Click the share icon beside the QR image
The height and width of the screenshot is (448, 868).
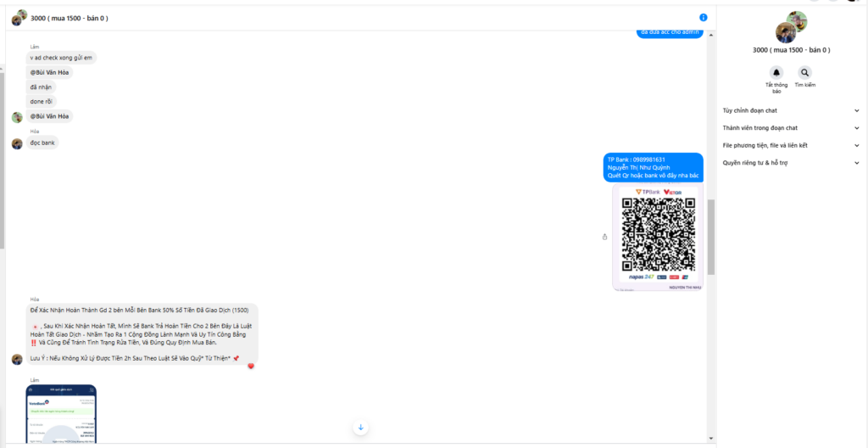click(x=604, y=237)
